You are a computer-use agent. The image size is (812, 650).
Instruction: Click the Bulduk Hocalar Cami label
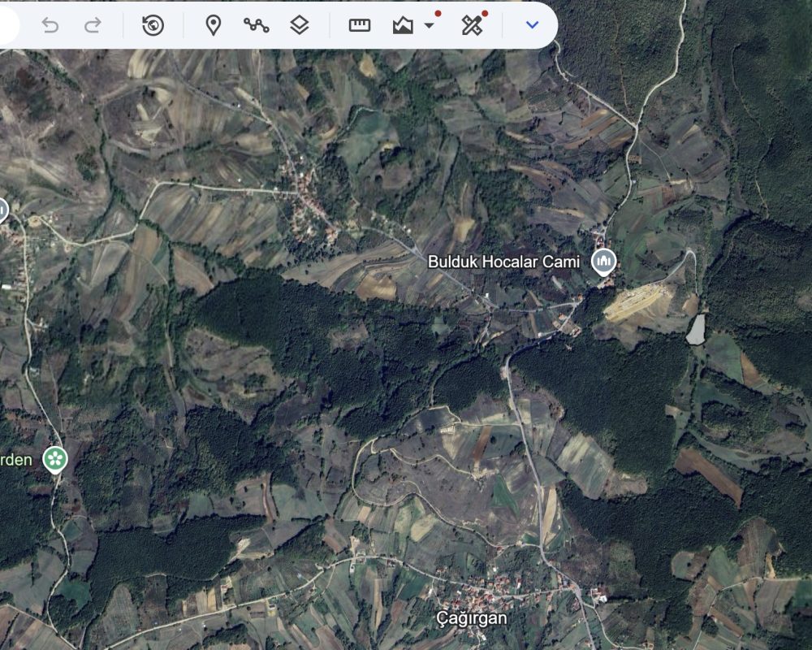503,262
